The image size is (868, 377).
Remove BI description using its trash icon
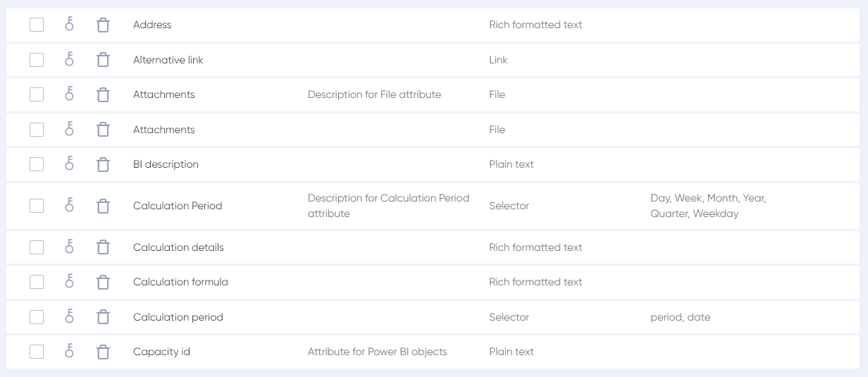103,164
